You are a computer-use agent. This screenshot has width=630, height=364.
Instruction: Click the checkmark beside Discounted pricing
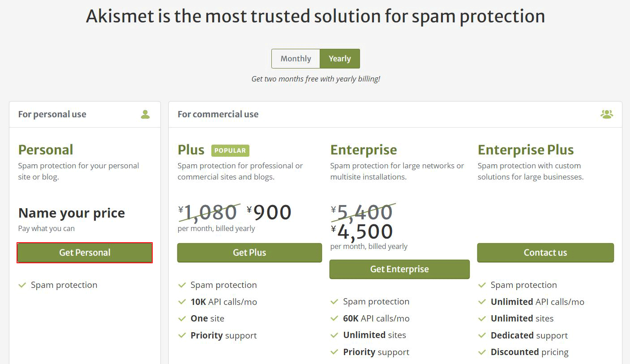(482, 352)
